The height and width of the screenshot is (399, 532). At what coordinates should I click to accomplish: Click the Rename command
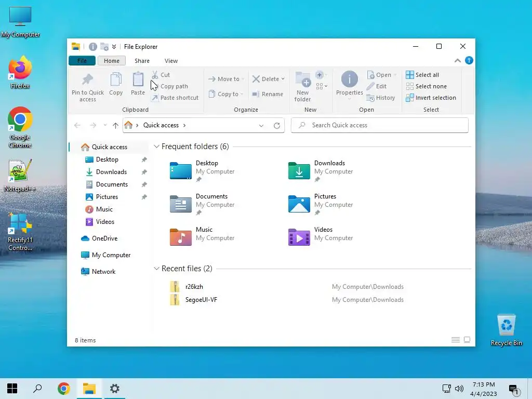click(x=268, y=94)
